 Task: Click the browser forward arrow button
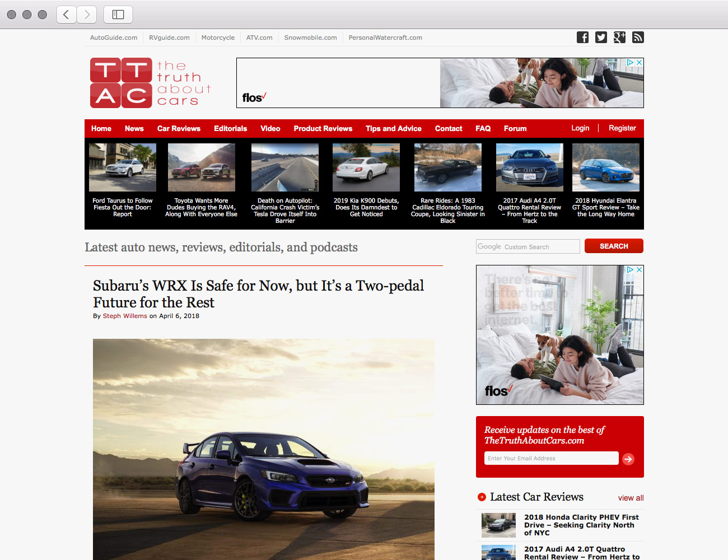click(x=87, y=15)
